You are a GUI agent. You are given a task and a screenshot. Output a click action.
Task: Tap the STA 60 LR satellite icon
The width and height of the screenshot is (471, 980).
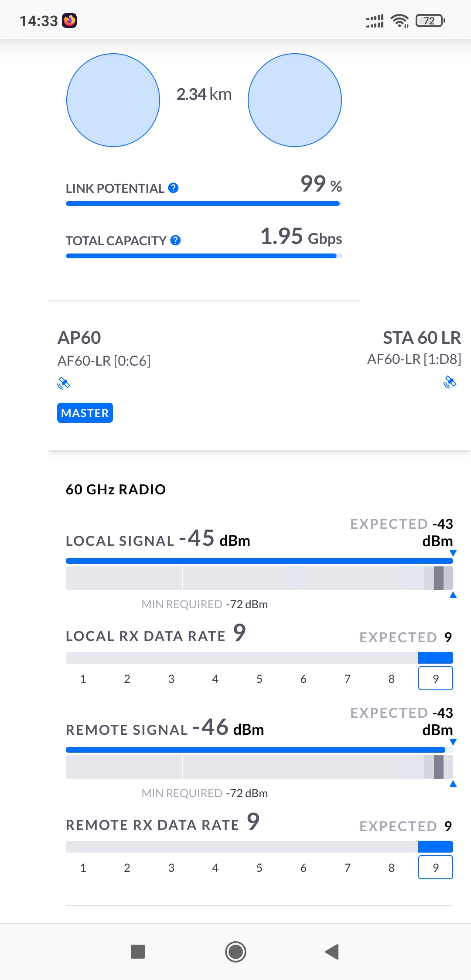[450, 382]
